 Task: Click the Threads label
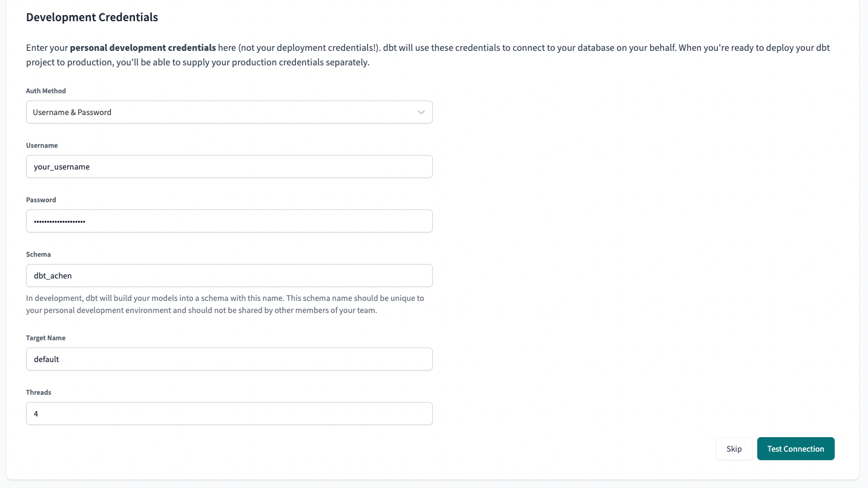click(x=38, y=392)
